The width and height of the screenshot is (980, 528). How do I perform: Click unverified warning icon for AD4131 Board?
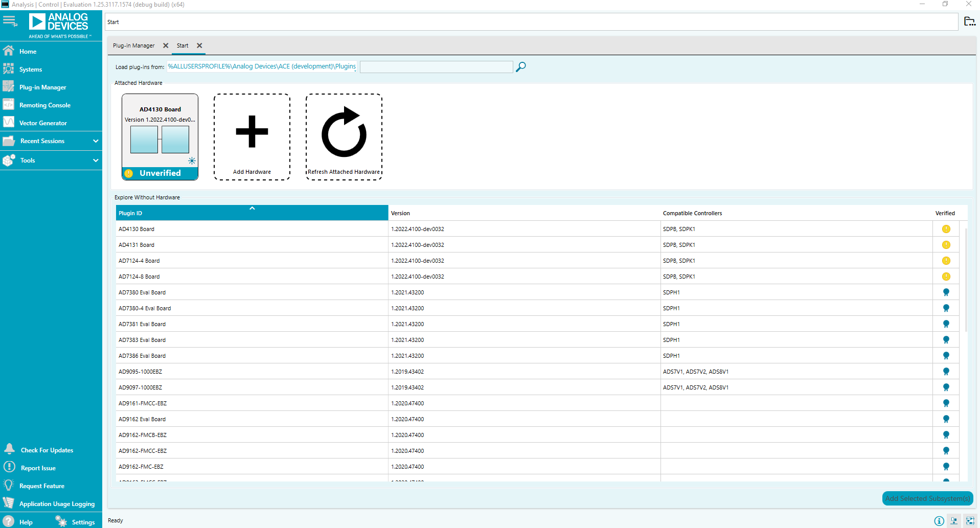946,245
